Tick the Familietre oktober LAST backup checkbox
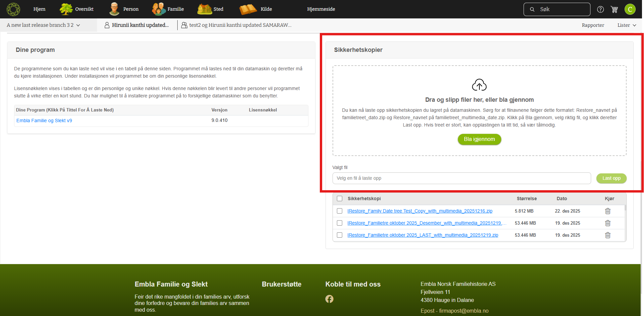The height and width of the screenshot is (316, 644). click(340, 235)
